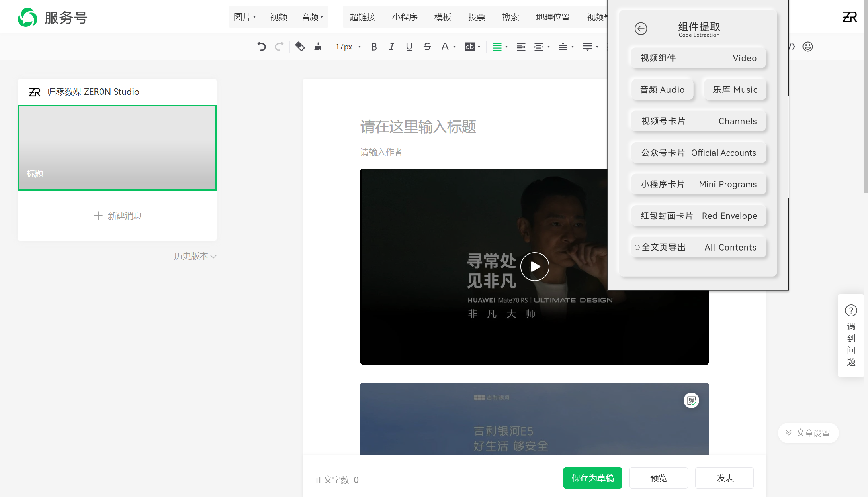Image resolution: width=868 pixels, height=497 pixels.
Task: Click both-sides indent icon
Action: pos(539,47)
